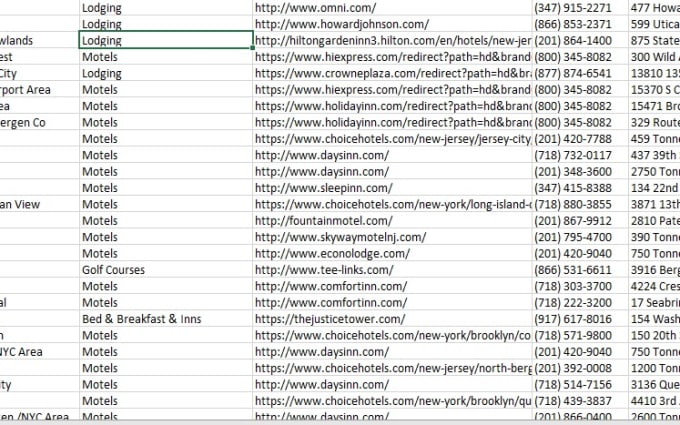Select the choicehotels new-jersey/jersey-city URL cell
Screen dimensions: 680x425
pos(392,139)
